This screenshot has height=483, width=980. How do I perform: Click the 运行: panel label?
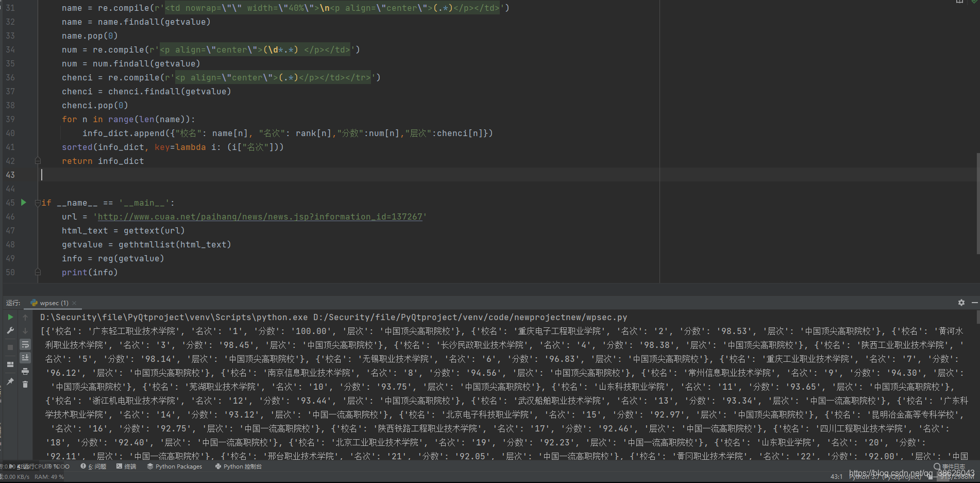click(13, 303)
